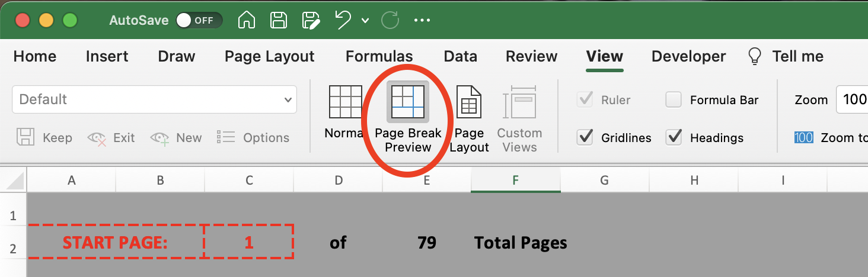Open the Default sheet view dropdown
The image size is (868, 277).
(154, 99)
